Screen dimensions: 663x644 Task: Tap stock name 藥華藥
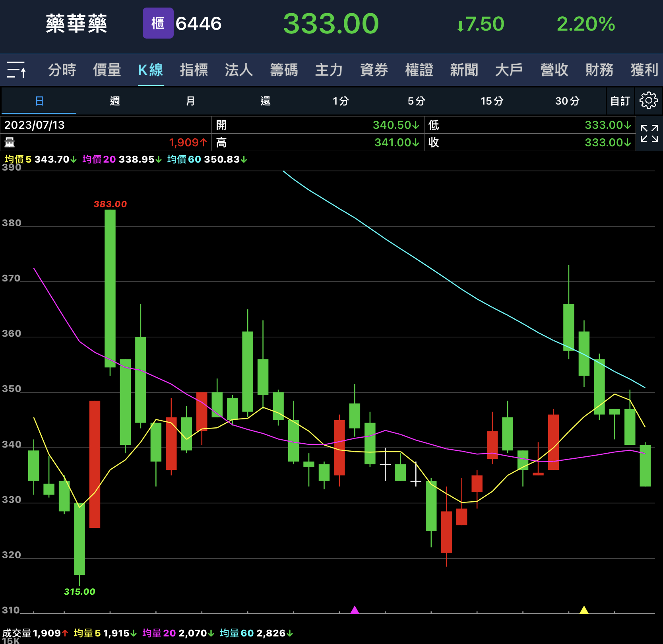(x=76, y=23)
